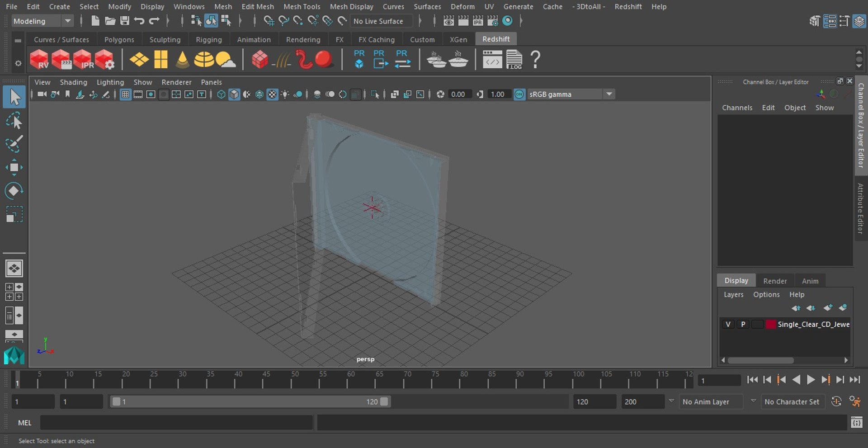Screen dimensions: 868x448
Task: Toggle wireframe shading in viewport
Action: pos(221,94)
